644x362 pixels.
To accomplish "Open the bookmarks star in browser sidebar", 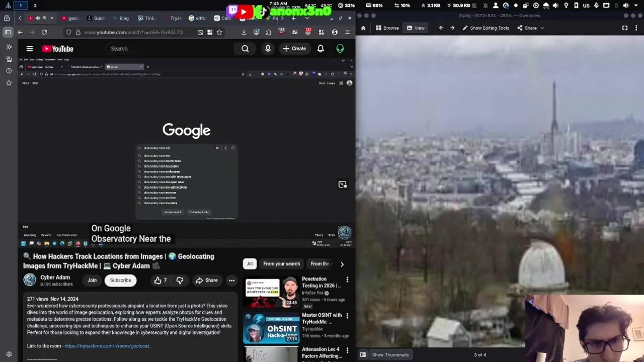I will (x=9, y=83).
